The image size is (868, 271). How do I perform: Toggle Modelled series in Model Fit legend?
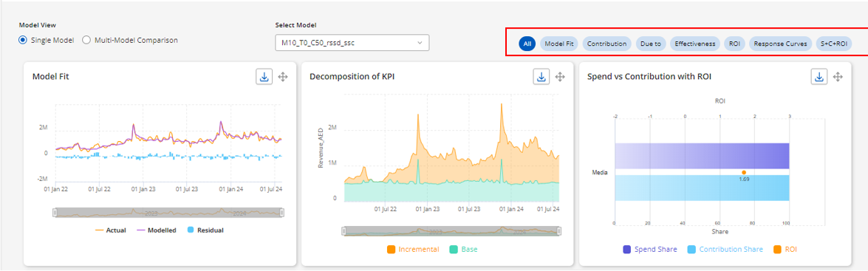[156, 230]
